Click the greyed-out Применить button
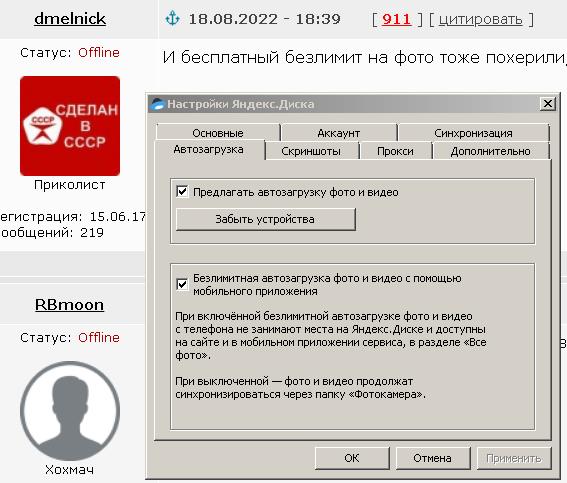Screen dimensions: 567x483 (514, 458)
